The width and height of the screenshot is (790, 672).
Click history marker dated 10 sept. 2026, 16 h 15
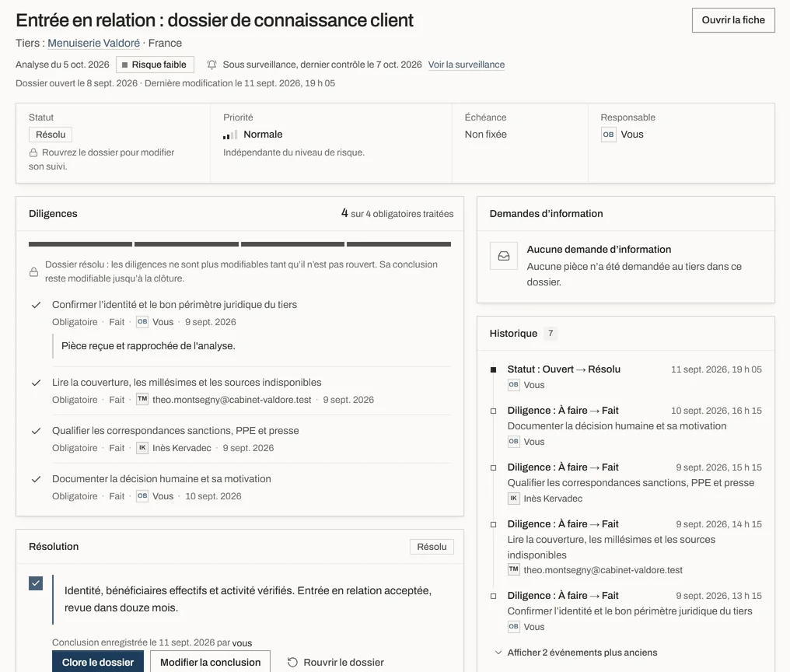(493, 411)
